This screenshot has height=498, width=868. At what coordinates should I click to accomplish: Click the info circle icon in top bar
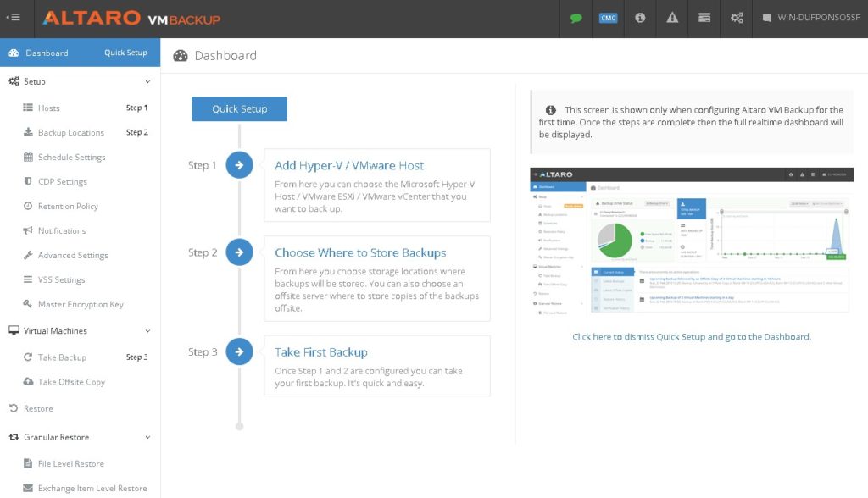640,18
